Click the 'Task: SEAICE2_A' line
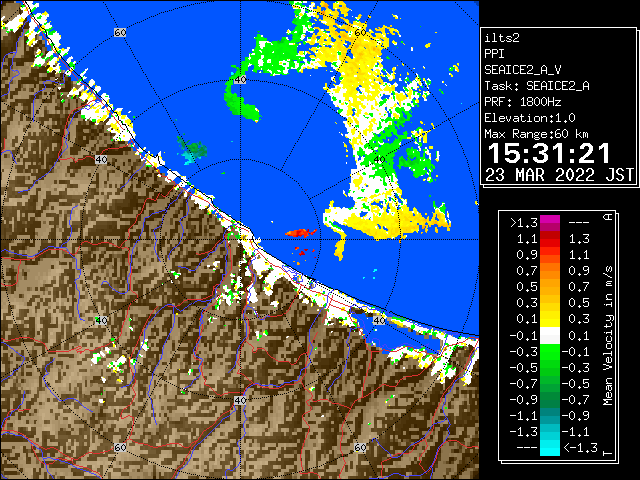 (537, 86)
